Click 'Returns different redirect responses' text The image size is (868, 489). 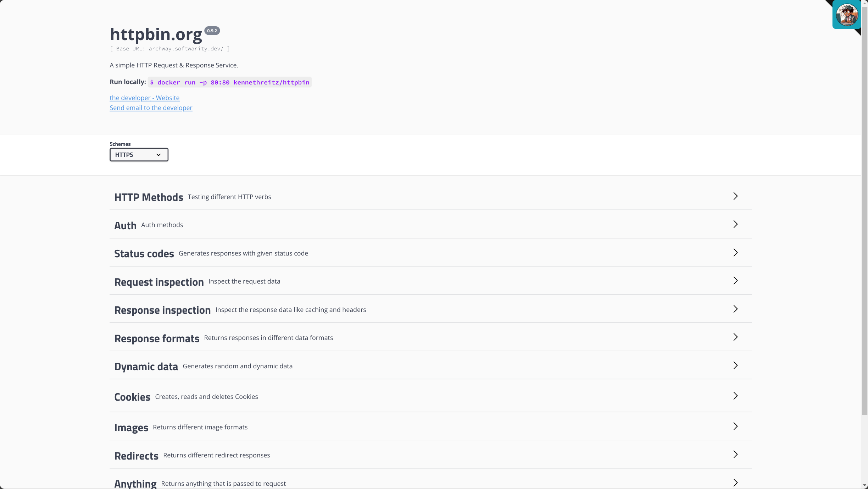click(x=216, y=455)
